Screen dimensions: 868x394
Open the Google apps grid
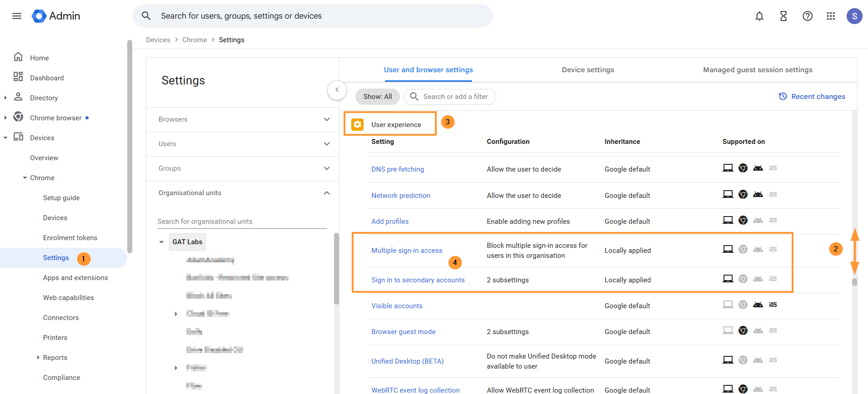(831, 16)
